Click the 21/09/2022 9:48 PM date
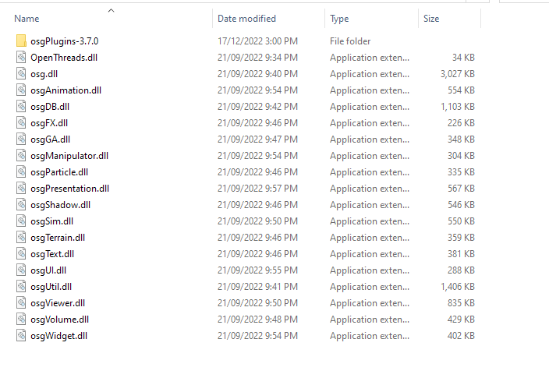This screenshot has height=392, width=549. (x=257, y=320)
